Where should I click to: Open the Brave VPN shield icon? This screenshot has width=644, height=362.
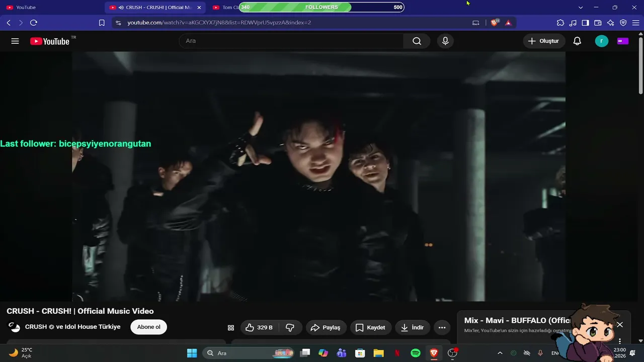(x=623, y=23)
